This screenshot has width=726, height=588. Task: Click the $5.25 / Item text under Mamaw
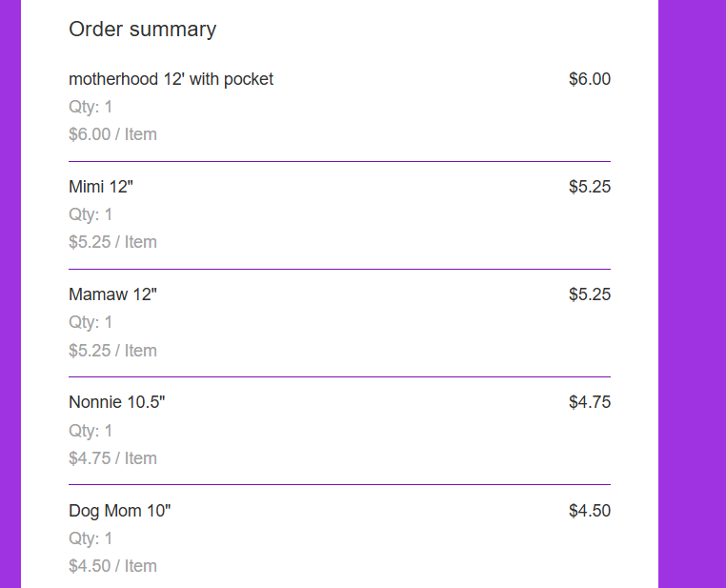112,351
